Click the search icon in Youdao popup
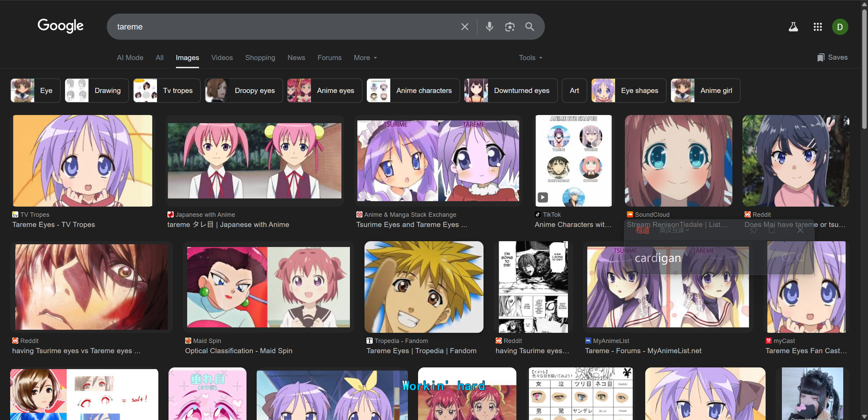Viewport: 868px width, 420px height. click(x=800, y=258)
